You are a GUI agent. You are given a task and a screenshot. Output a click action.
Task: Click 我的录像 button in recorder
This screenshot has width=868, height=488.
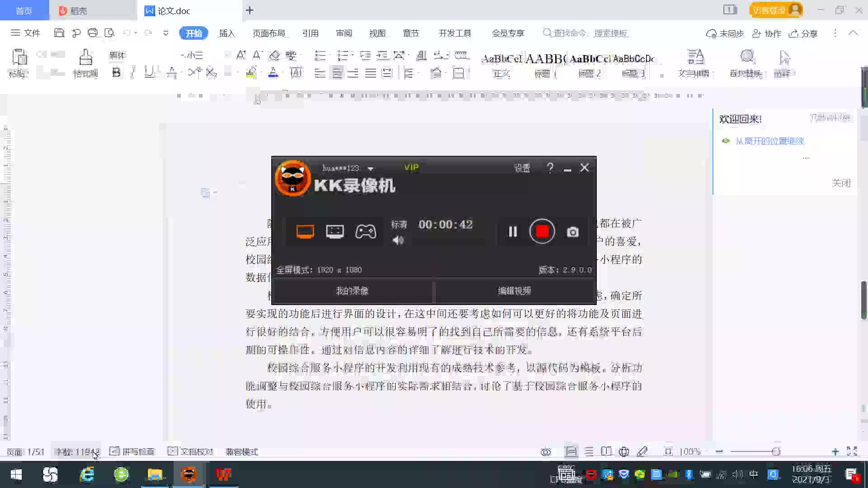click(352, 291)
